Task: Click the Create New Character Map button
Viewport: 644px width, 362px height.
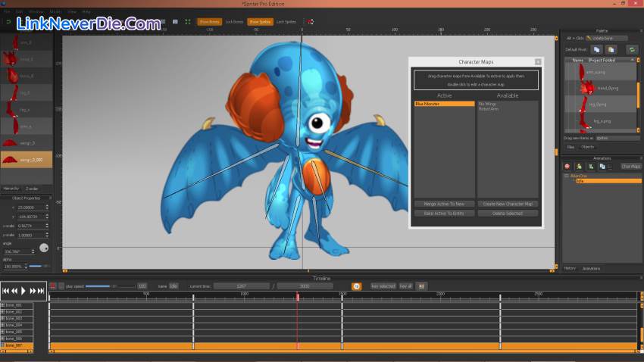Action: pyautogui.click(x=508, y=204)
